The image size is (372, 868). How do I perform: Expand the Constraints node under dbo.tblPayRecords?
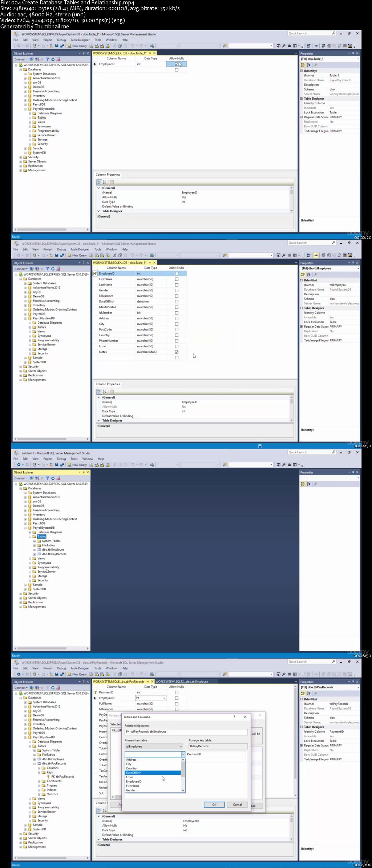(x=39, y=781)
